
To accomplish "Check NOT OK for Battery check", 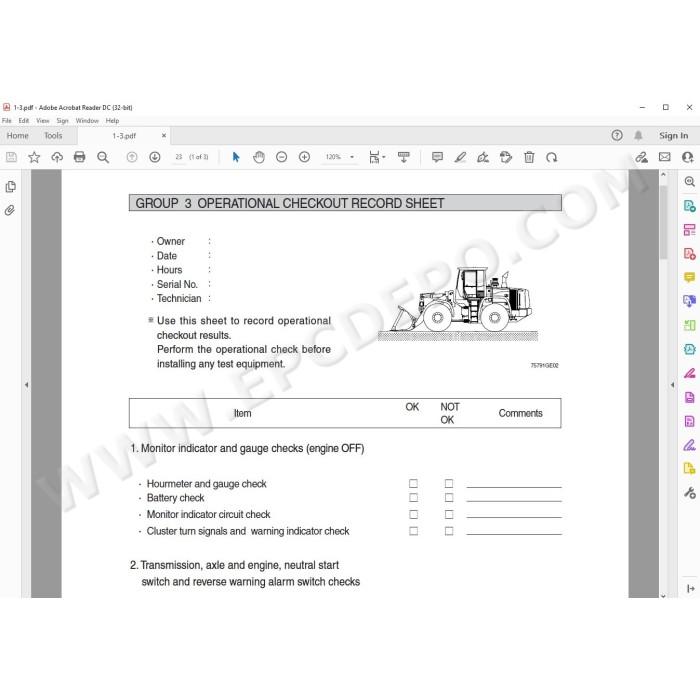I will pos(449,498).
